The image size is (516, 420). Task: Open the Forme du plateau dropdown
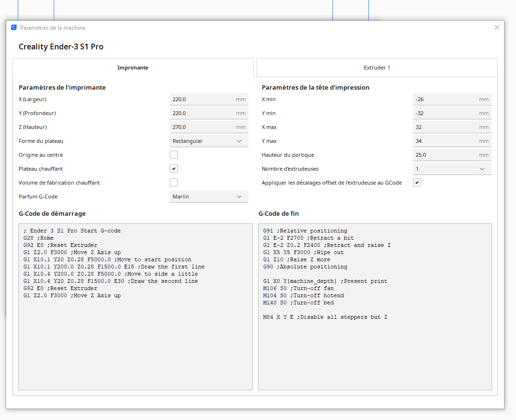[x=209, y=141]
